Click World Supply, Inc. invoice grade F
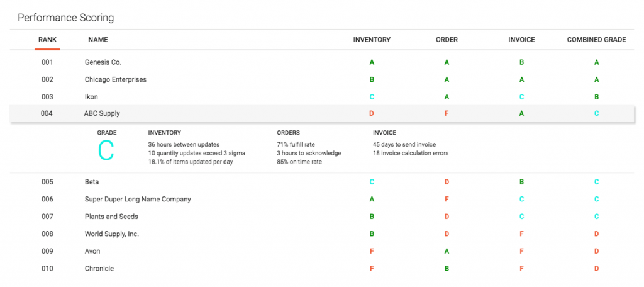644x287 pixels. pyautogui.click(x=521, y=234)
